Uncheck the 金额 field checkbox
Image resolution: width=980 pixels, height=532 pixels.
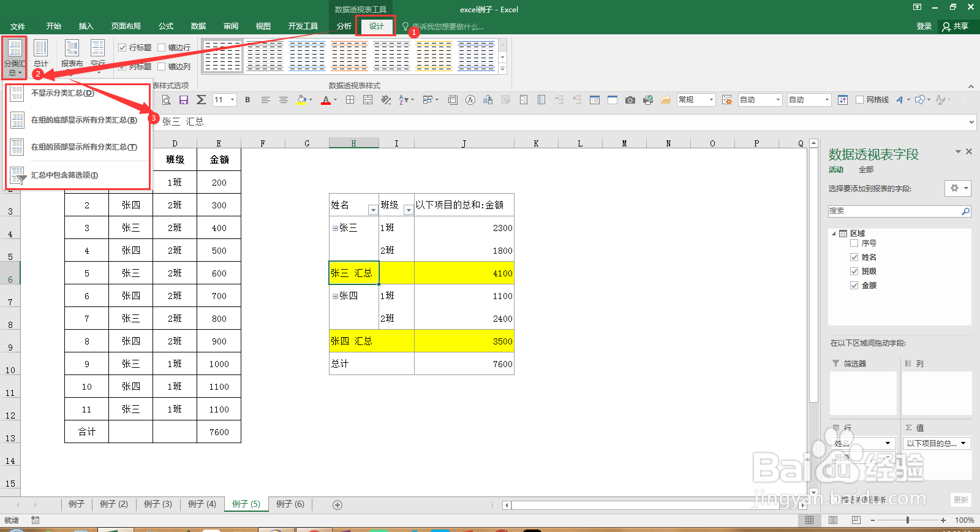click(x=854, y=286)
